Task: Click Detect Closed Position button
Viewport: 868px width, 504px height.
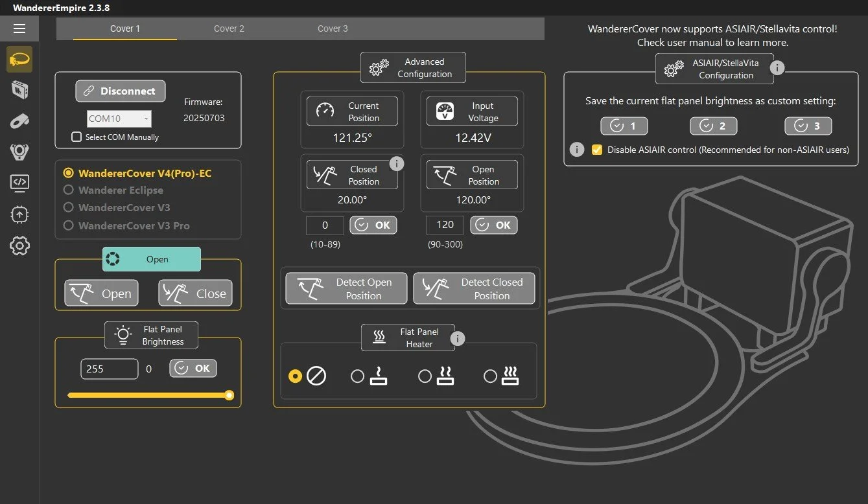Action: click(x=475, y=289)
